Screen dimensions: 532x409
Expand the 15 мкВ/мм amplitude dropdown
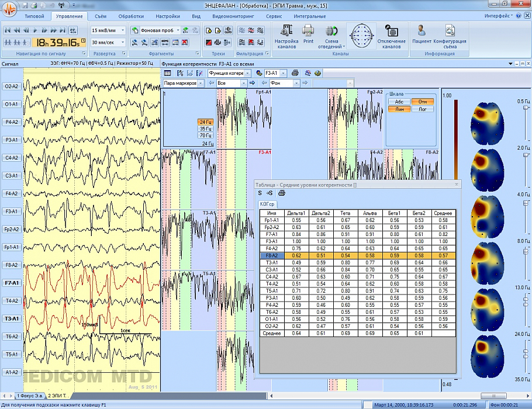click(x=123, y=29)
